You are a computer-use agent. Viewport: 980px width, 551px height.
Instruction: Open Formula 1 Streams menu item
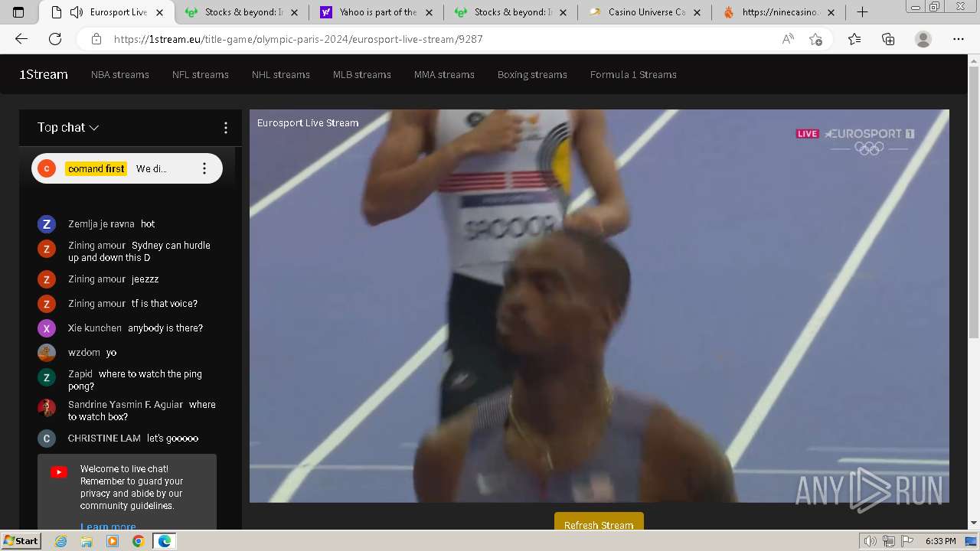click(633, 74)
